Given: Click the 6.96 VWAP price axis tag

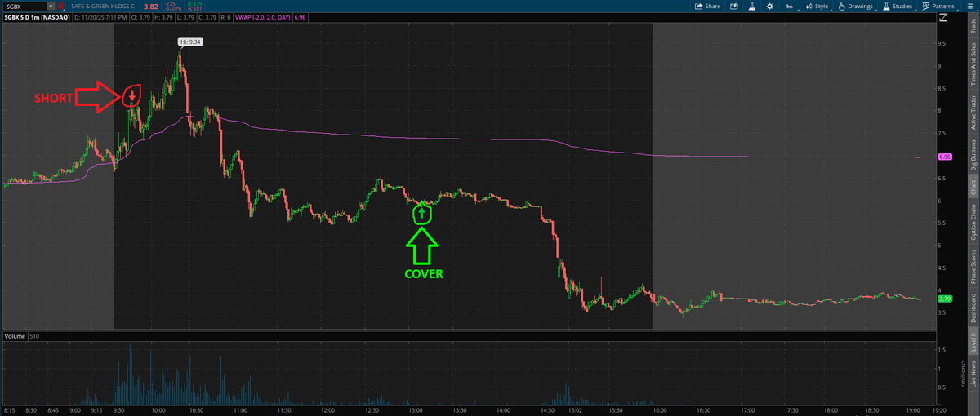Looking at the screenshot, I should (946, 157).
